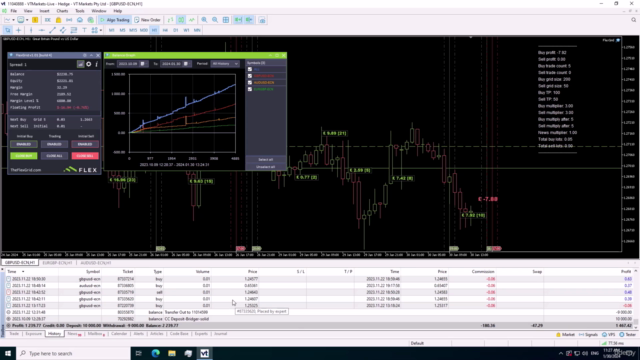Open the chart type dropdown arrow
Image resolution: width=640 pixels, height=360 pixels.
click(13, 20)
